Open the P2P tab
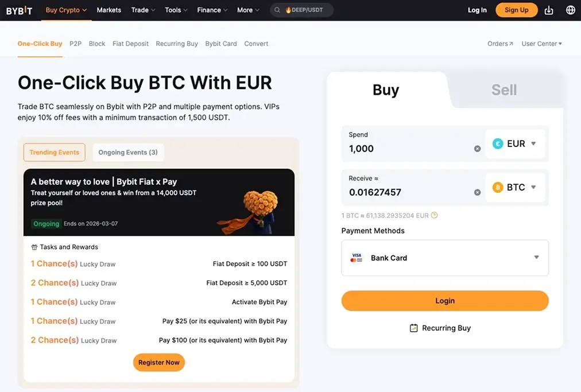Screen dimensions: 581x392 click(x=75, y=43)
